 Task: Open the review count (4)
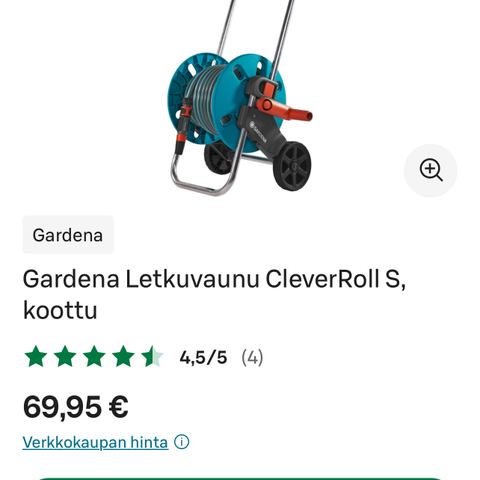[x=252, y=357]
